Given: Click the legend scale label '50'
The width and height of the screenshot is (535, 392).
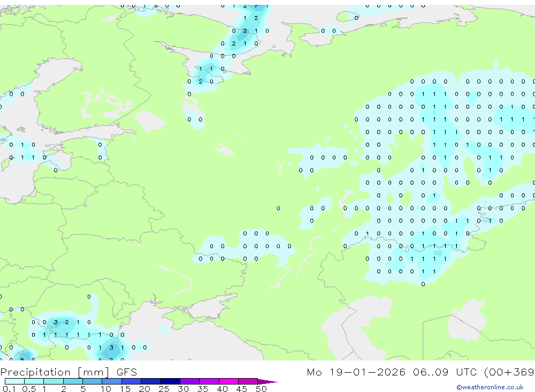Looking at the screenshot, I should tap(261, 389).
